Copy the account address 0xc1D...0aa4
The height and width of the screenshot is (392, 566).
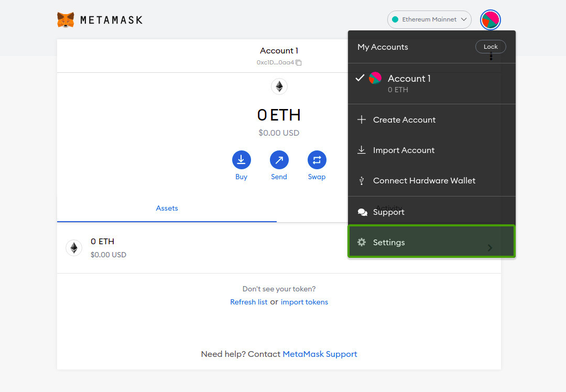click(x=299, y=62)
